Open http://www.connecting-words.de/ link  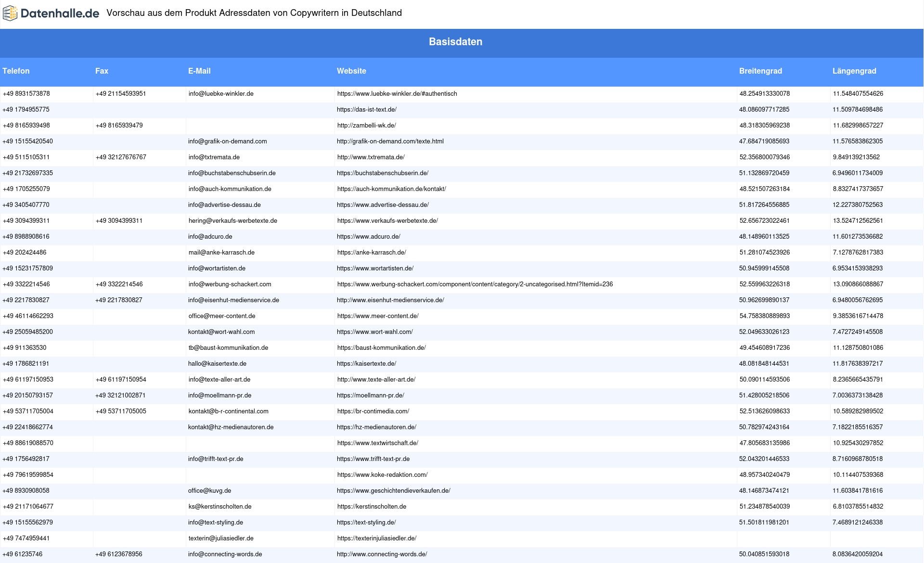[x=382, y=554]
